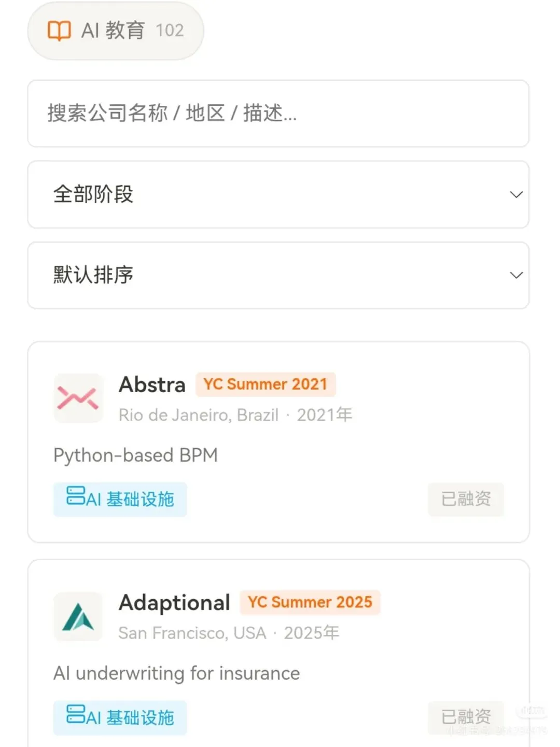Expand the 全部阶段 chevron arrow

[516, 195]
